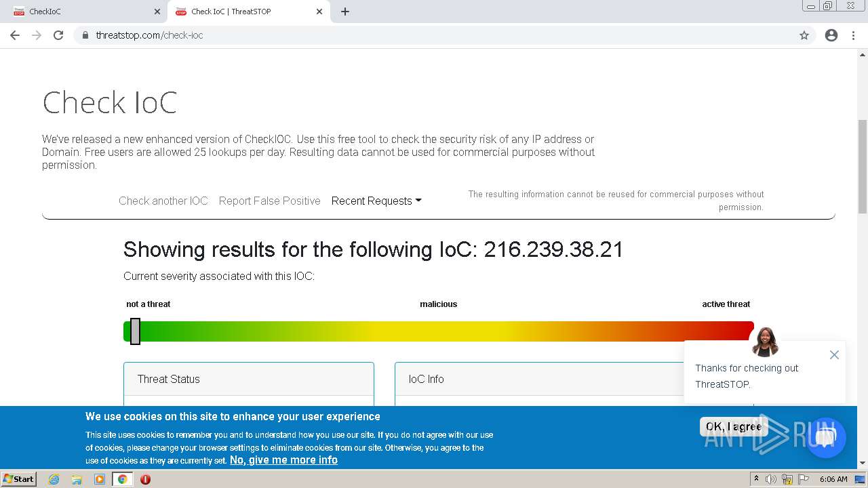Viewport: 868px width, 488px height.
Task: Click the 'active threat' severity label
Action: [726, 304]
